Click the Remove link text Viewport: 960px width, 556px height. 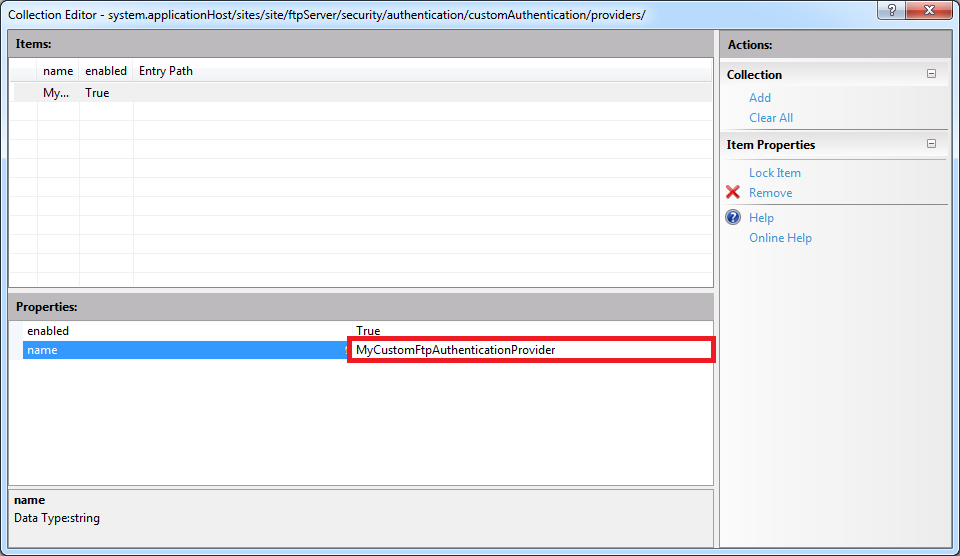770,193
